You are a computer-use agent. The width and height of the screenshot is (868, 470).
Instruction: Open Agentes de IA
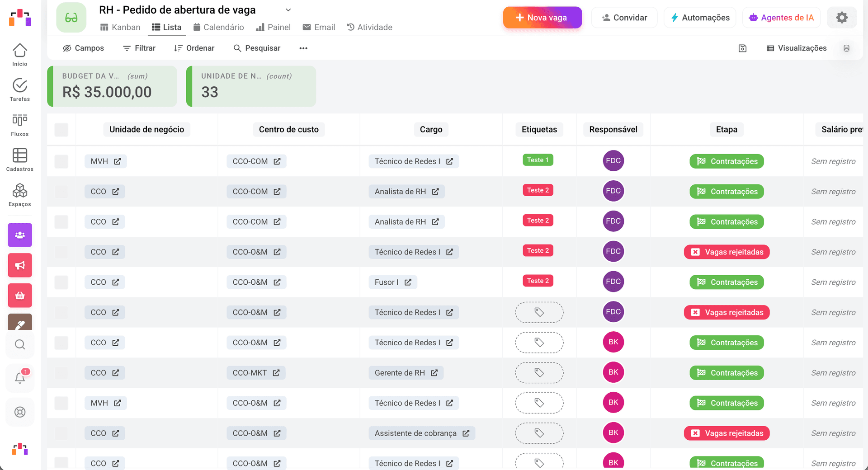point(781,18)
